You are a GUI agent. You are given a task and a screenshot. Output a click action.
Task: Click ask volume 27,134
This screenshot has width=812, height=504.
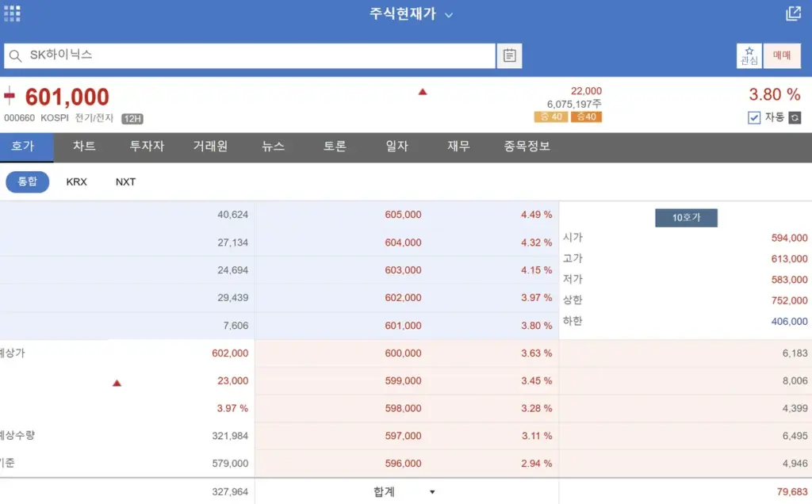232,242
